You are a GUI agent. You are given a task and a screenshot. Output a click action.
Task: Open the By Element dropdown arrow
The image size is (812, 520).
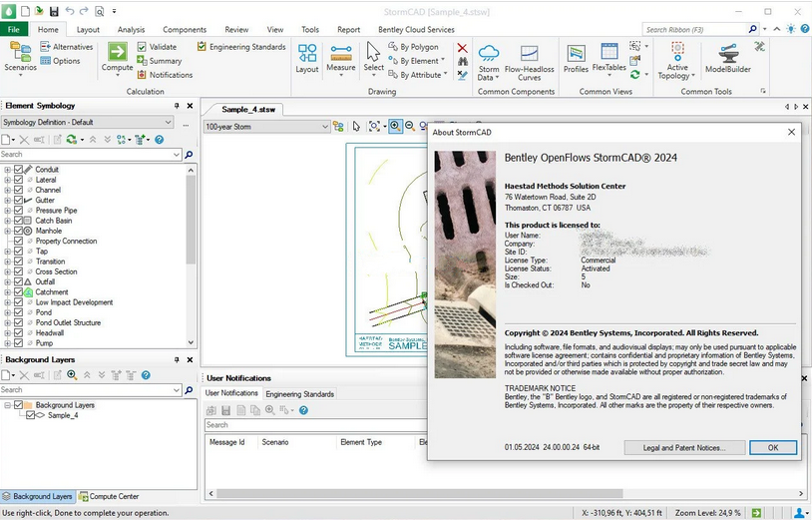click(x=443, y=60)
